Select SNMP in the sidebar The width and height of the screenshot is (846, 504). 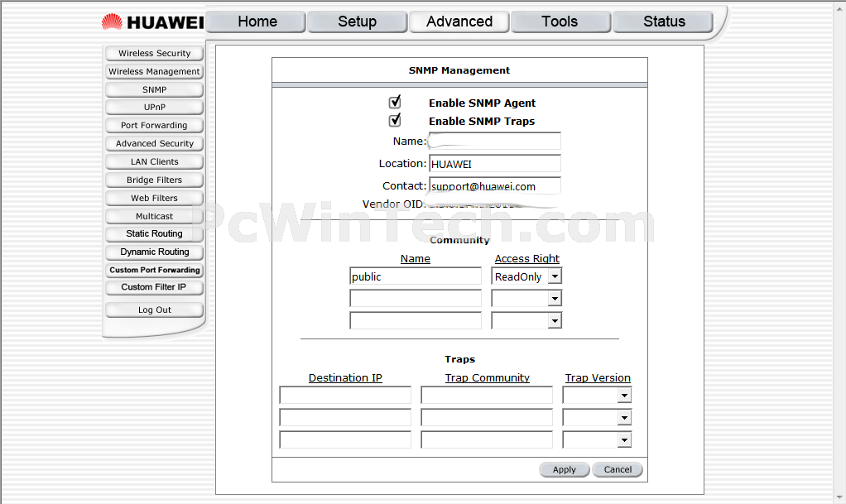154,89
